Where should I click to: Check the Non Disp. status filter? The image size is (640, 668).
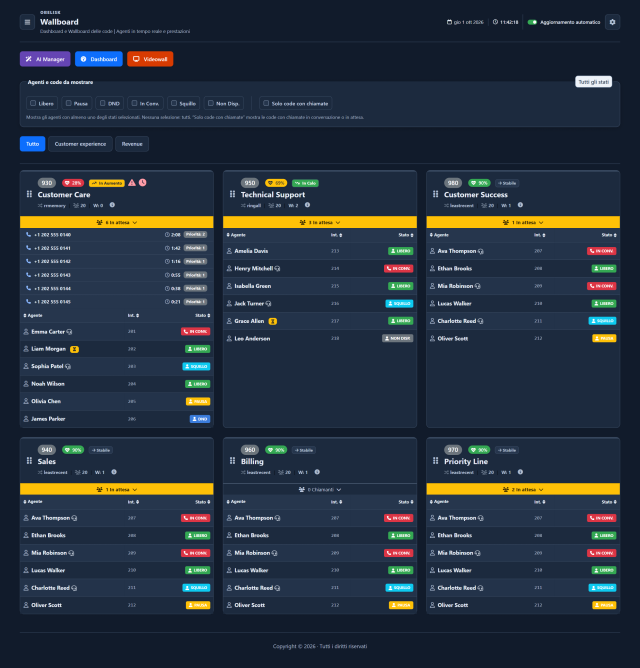point(210,103)
